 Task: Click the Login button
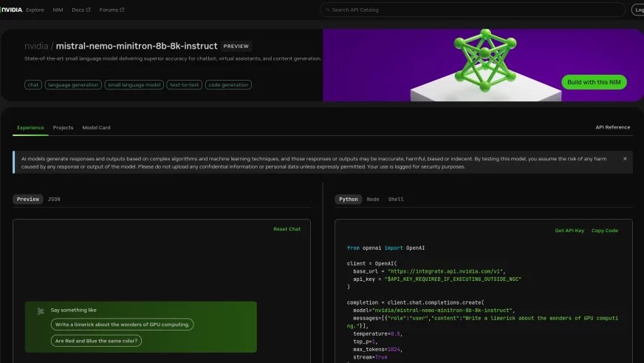point(638,10)
